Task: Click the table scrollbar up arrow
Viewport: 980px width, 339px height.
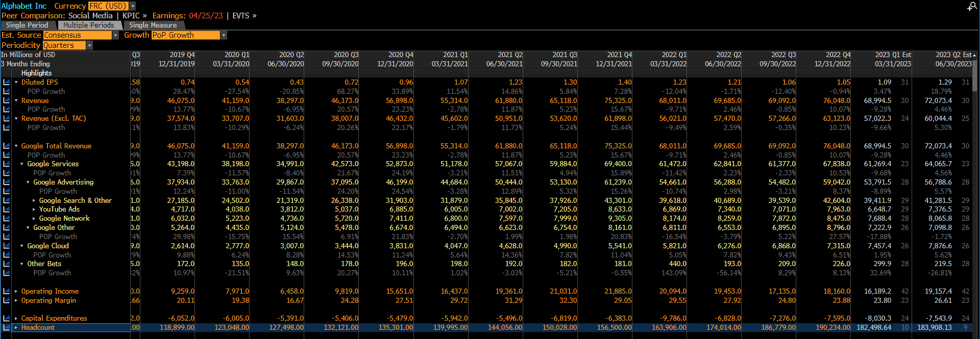Action: [974, 55]
